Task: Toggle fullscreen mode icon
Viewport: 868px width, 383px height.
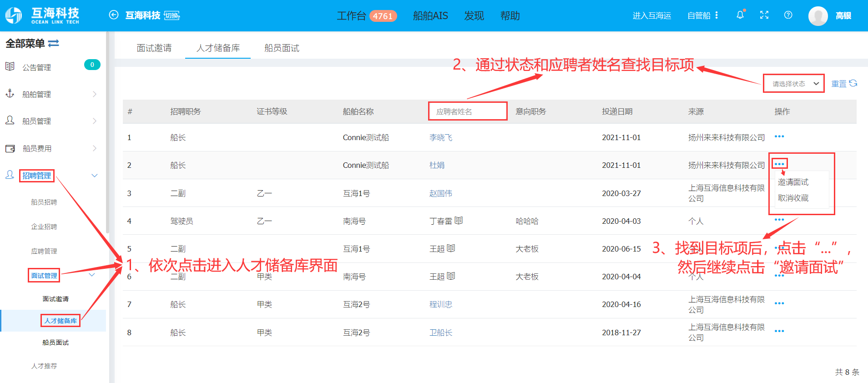Action: (x=764, y=15)
